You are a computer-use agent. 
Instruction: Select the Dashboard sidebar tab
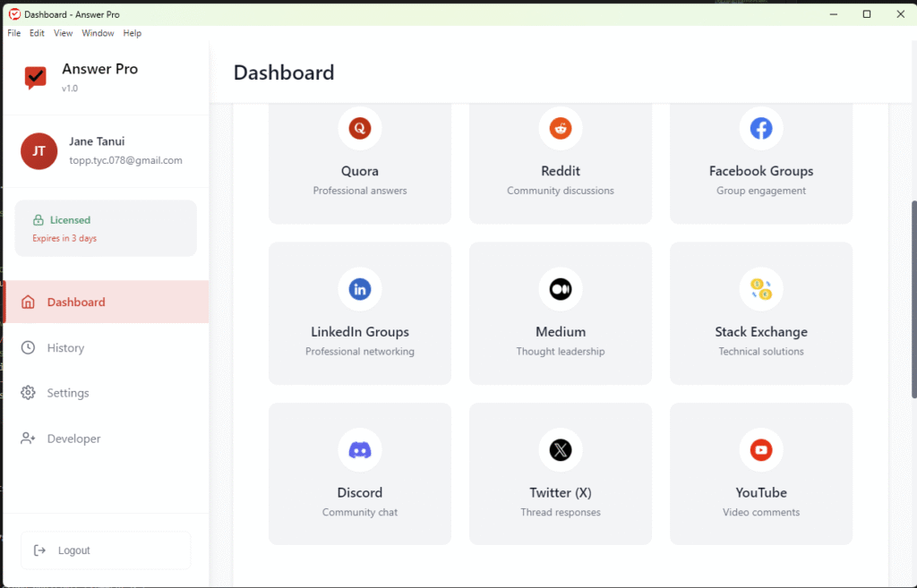[x=106, y=302]
